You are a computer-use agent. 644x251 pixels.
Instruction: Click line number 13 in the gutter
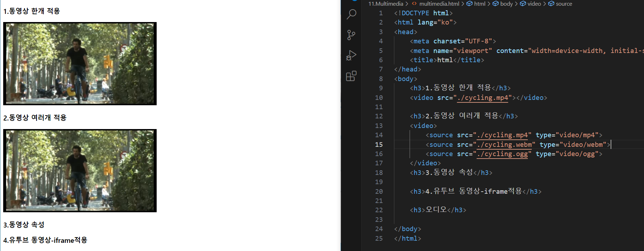(379, 126)
